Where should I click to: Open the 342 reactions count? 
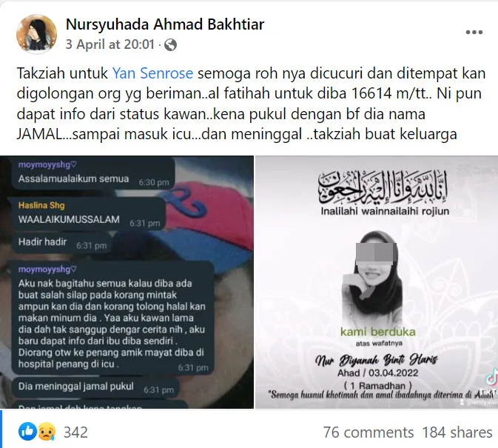tap(75, 432)
